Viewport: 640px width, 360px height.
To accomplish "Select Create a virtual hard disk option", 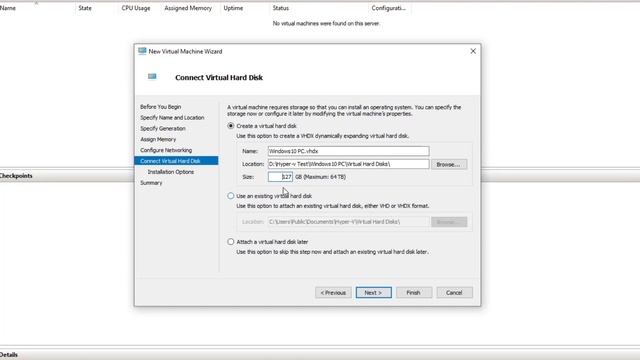I will coord(231,126).
